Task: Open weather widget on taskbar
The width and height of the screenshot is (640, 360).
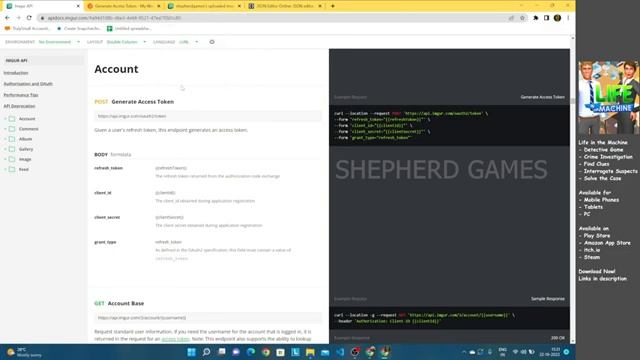Action: (24, 352)
